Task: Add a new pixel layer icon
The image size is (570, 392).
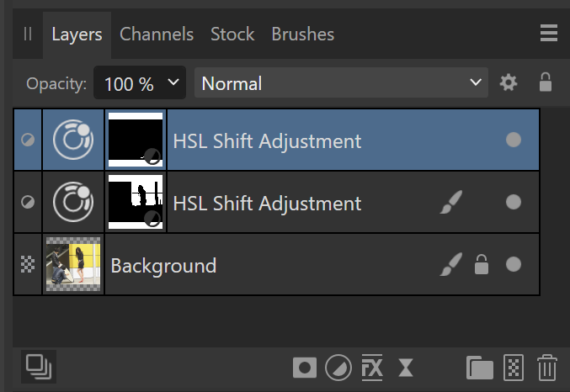Action: coord(514,368)
